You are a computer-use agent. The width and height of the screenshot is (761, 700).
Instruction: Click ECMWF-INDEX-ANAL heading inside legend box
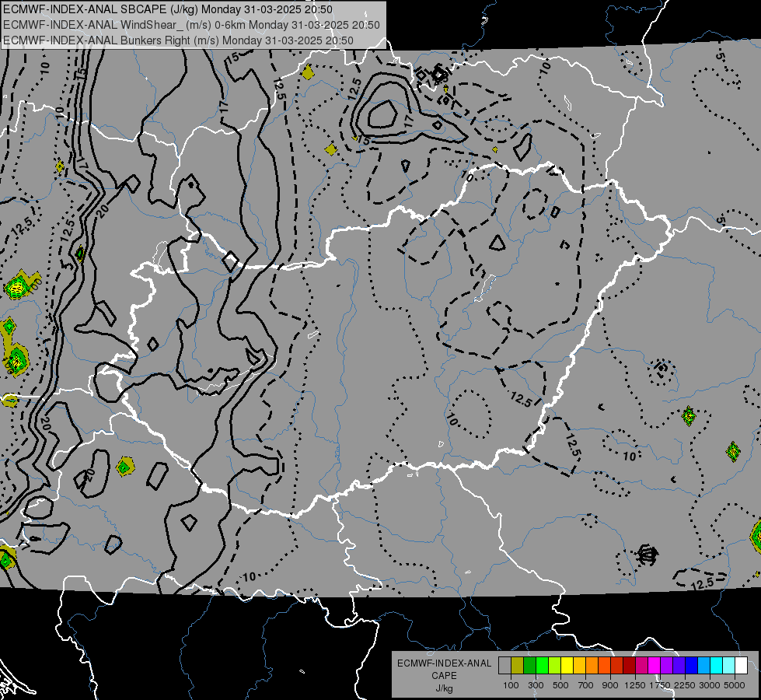[x=445, y=663]
